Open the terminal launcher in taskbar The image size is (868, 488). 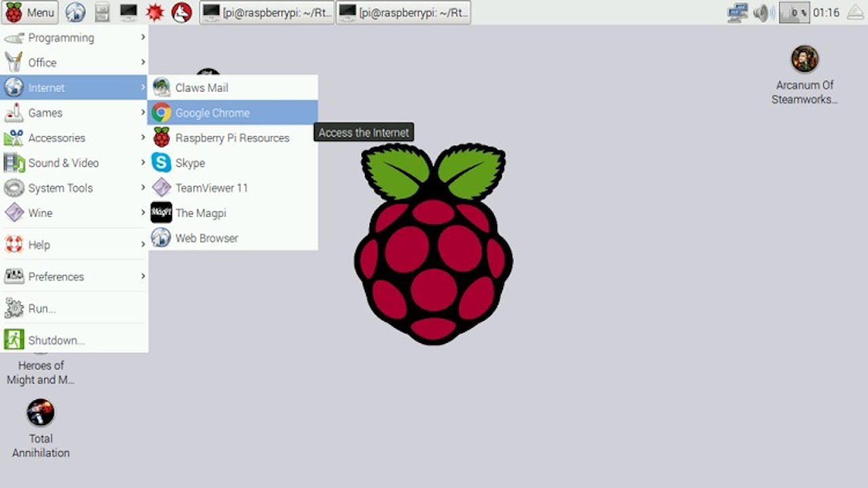point(128,12)
